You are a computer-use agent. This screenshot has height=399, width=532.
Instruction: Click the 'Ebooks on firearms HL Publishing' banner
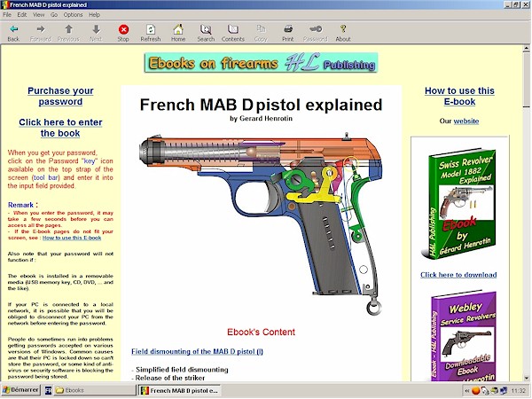[x=261, y=63]
